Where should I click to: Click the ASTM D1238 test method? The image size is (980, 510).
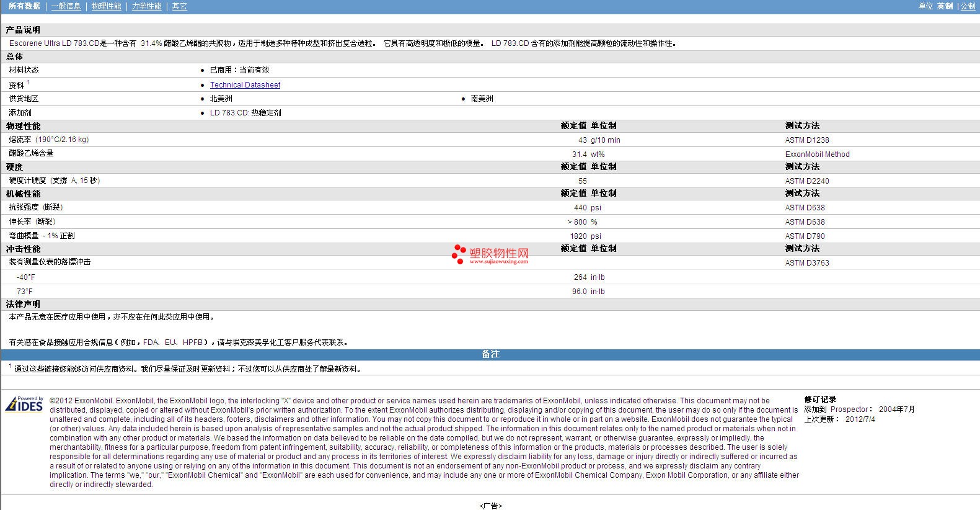click(x=807, y=140)
